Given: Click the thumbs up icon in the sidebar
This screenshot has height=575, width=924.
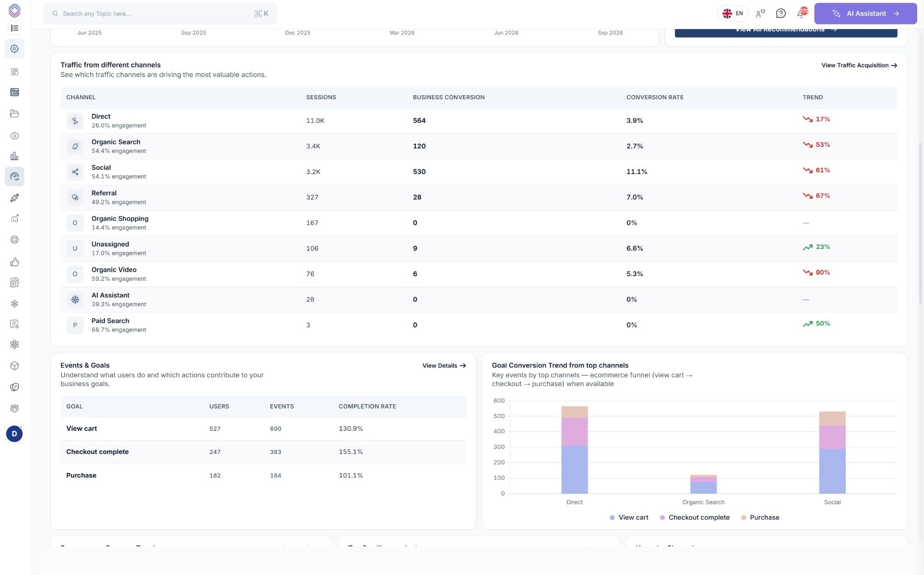Looking at the screenshot, I should 14,262.
